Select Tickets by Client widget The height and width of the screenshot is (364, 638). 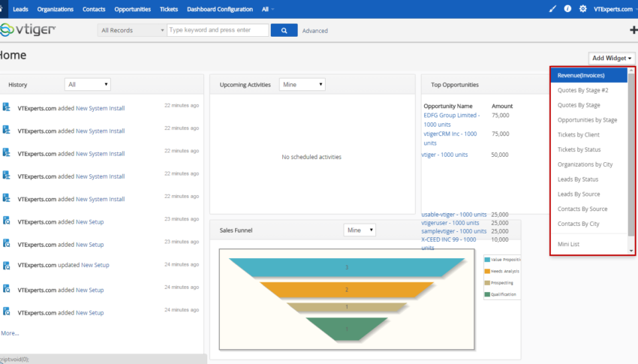point(578,134)
